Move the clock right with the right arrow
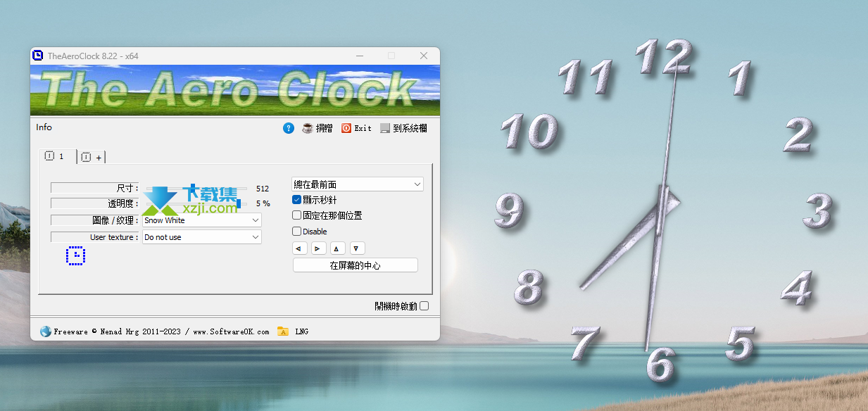The height and width of the screenshot is (411, 868). [x=319, y=248]
